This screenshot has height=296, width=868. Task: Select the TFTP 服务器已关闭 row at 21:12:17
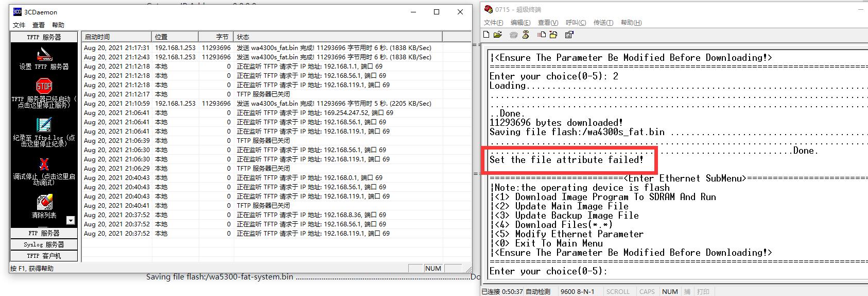[x=276, y=94]
